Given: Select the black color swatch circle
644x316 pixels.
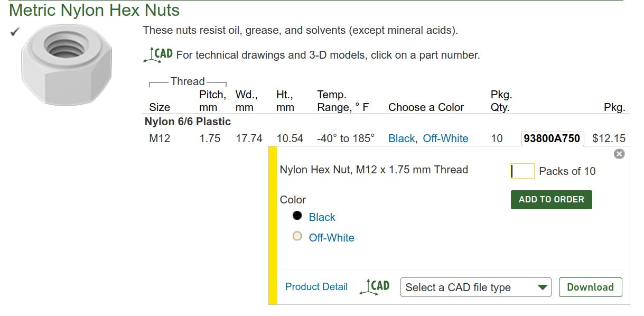Looking at the screenshot, I should (297, 216).
